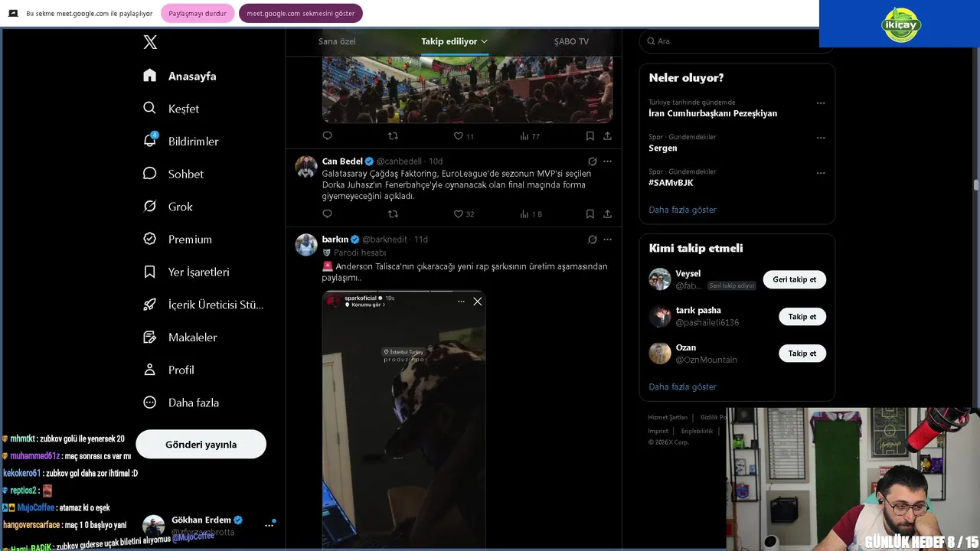Click Paylaşmayı durdur sharing button
Image resolution: width=980 pixels, height=551 pixels.
(198, 13)
